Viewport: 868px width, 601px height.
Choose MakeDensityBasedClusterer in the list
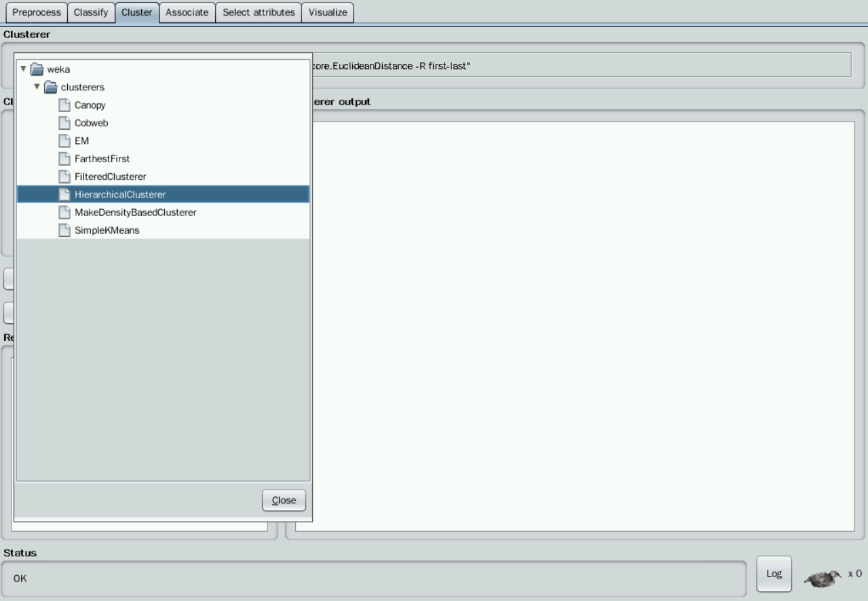pos(135,213)
